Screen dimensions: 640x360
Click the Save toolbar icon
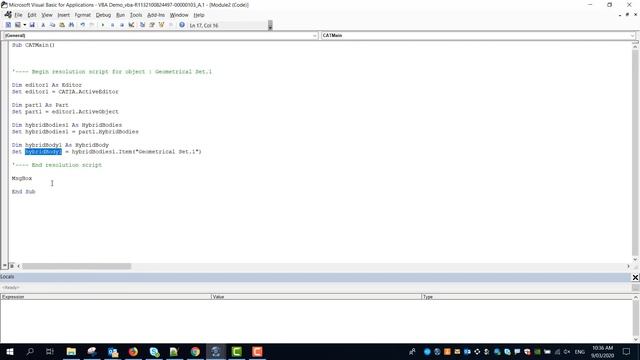32,25
